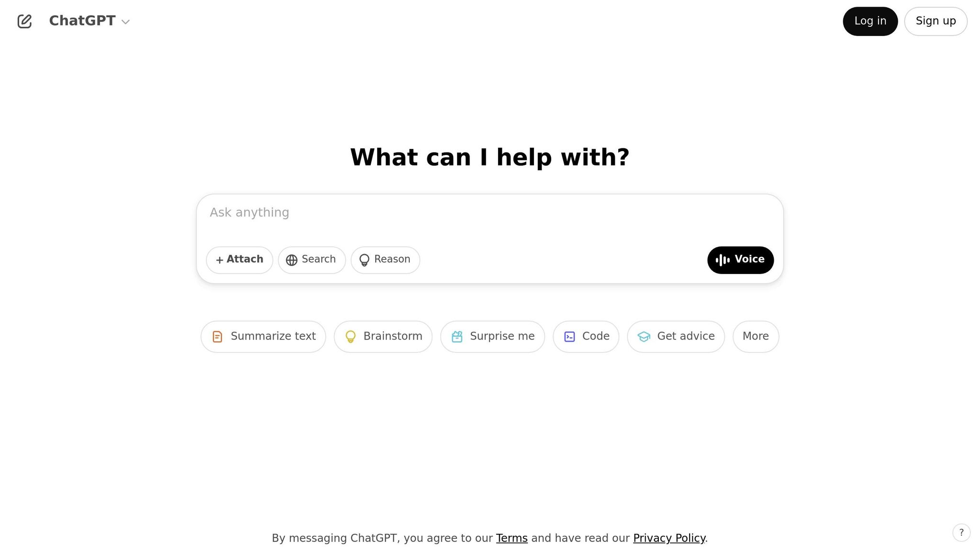
Task: Toggle the Search globe option
Action: (x=312, y=260)
